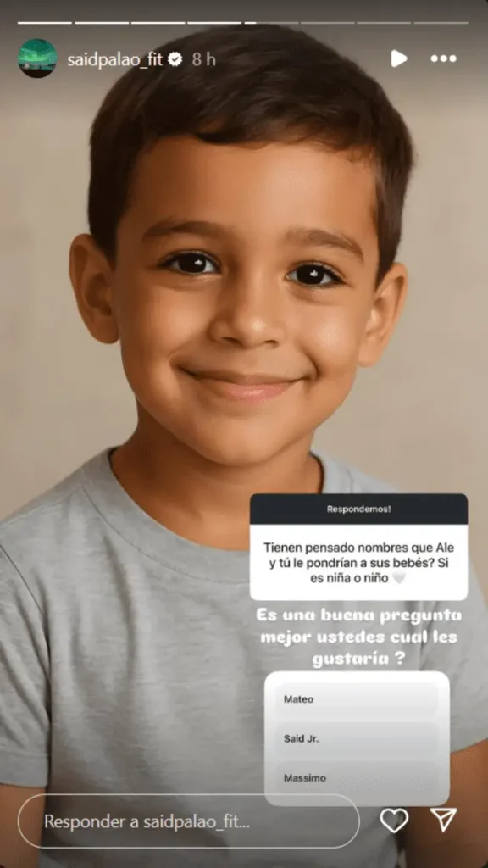Image resolution: width=488 pixels, height=868 pixels.
Task: Vote for Said Jr. in the poll
Action: pos(357,738)
